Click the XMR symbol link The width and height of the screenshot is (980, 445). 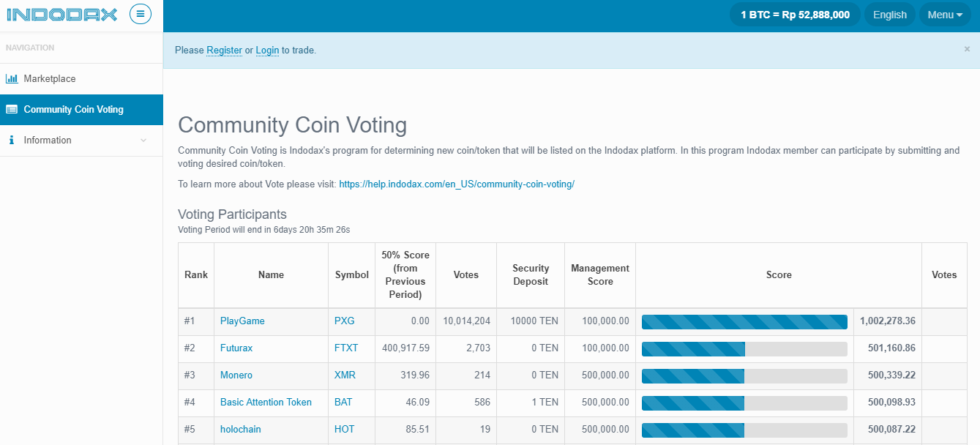(345, 375)
